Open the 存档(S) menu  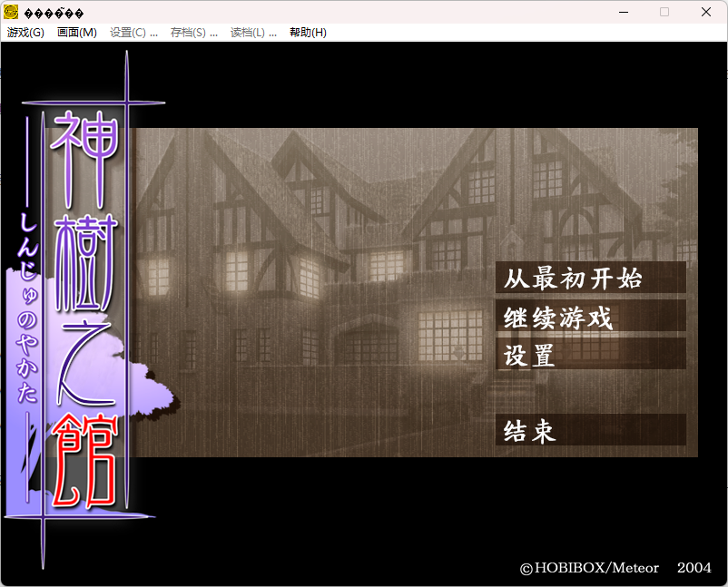(193, 32)
